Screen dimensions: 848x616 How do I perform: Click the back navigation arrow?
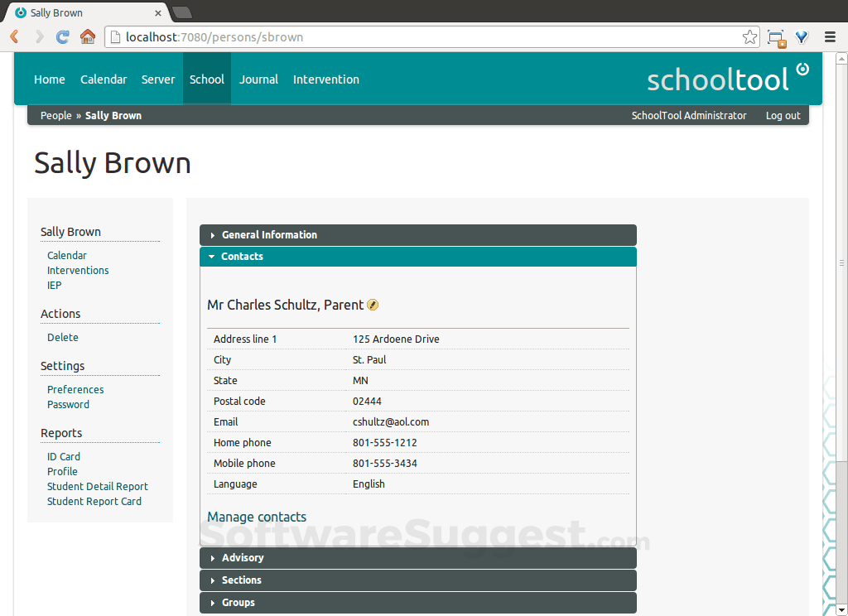point(13,36)
